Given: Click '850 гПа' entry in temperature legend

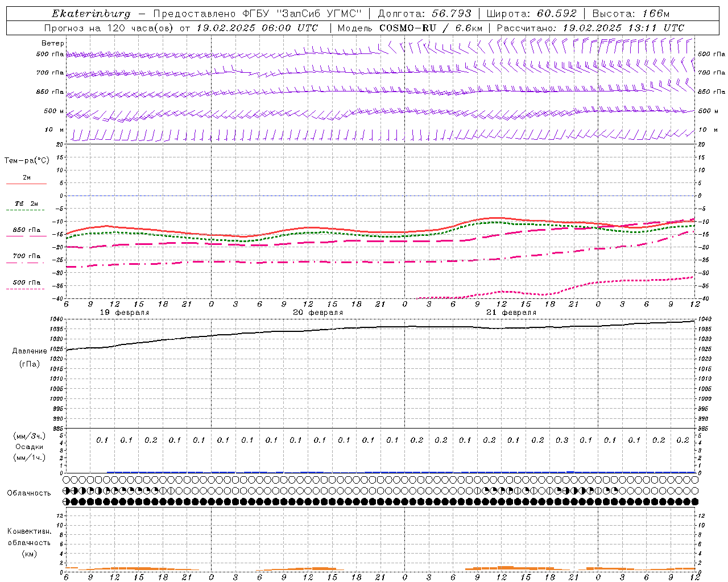Looking at the screenshot, I should tap(27, 230).
